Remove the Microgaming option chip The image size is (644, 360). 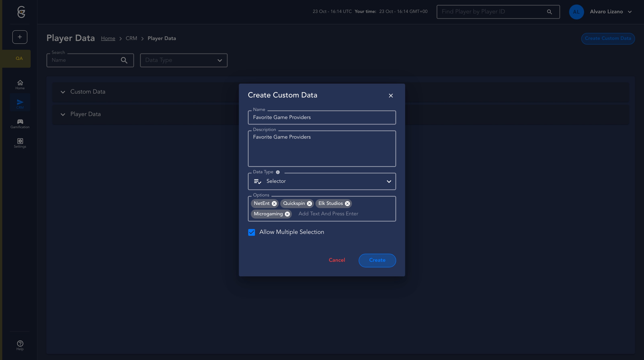point(287,214)
